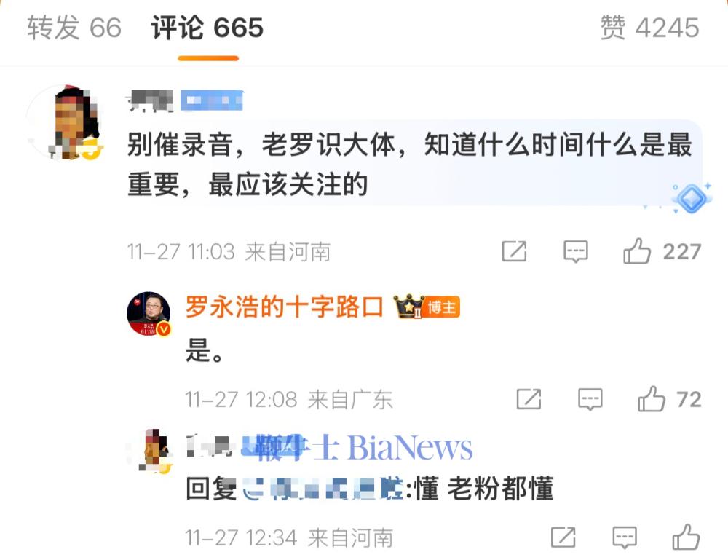The width and height of the screenshot is (728, 560).
Task: Like the 11:03 comment with 227 likes
Action: click(x=637, y=251)
